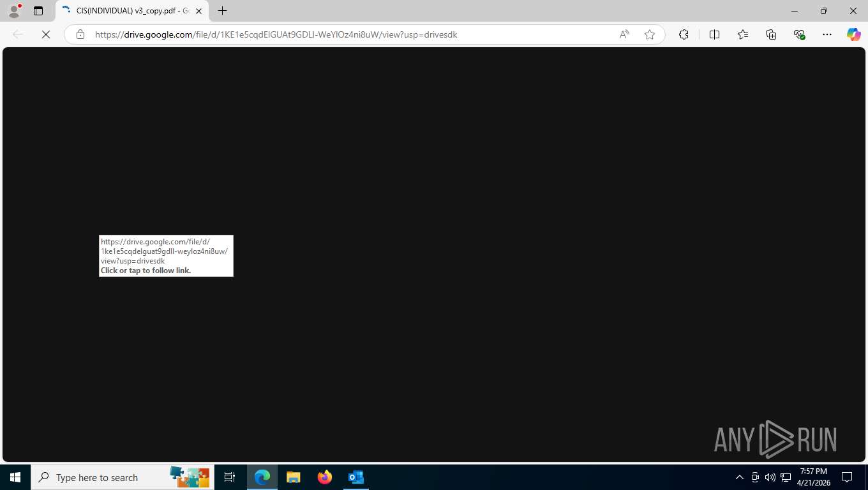Open the tab actions menu icon

[x=38, y=11]
